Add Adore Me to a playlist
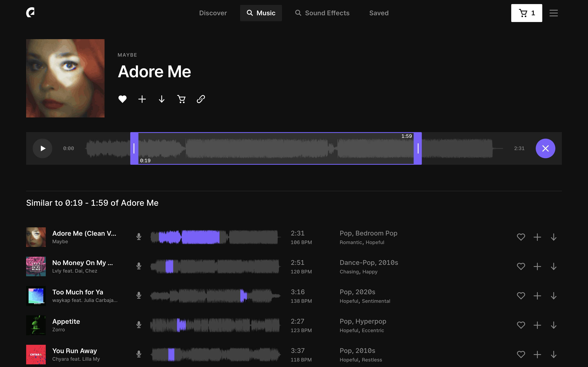Image resolution: width=588 pixels, height=367 pixels. (142, 99)
